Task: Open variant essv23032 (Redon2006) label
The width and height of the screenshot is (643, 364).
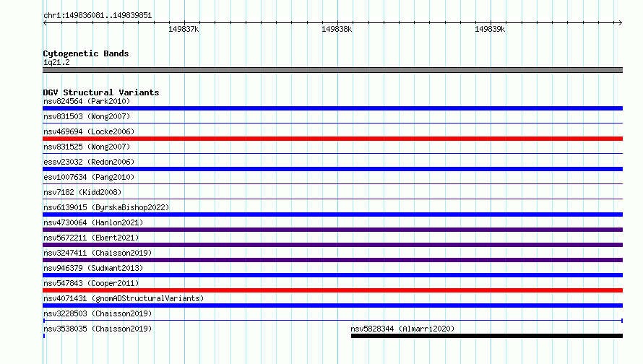Action: (x=89, y=162)
